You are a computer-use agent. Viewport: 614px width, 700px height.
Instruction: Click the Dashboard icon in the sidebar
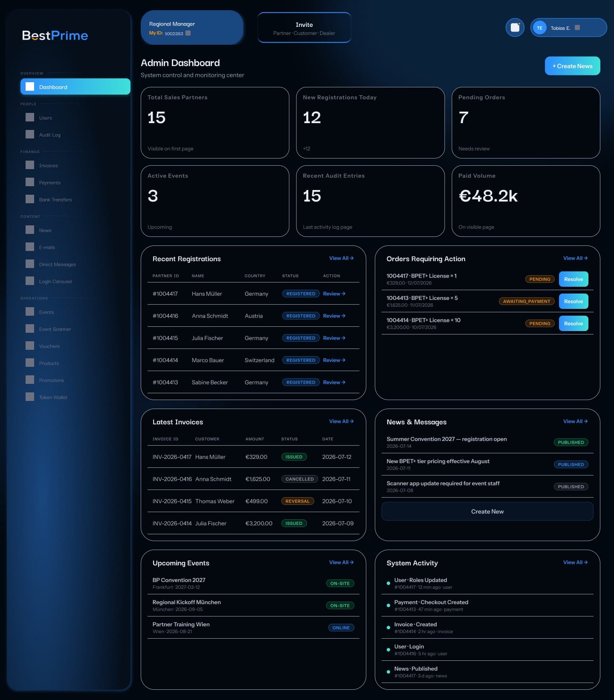pos(30,86)
